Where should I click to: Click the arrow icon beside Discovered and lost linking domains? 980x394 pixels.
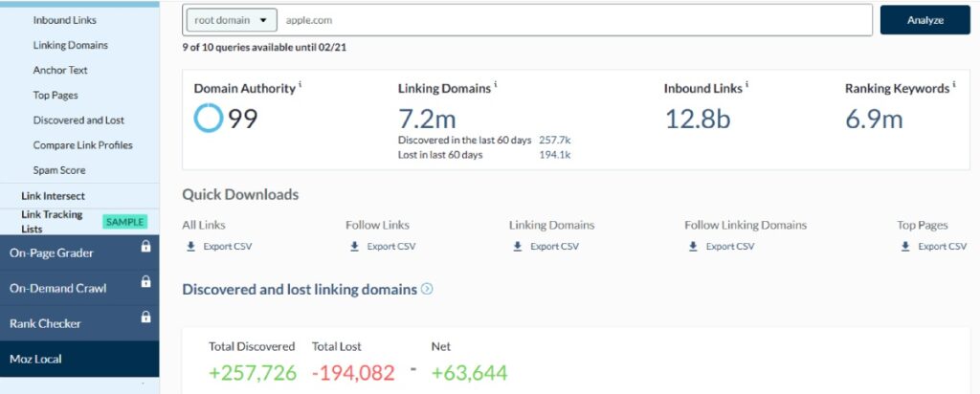point(427,289)
